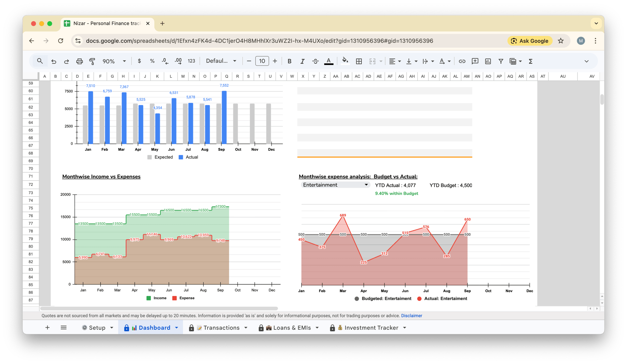This screenshot has height=364, width=627.
Task: Click the print icon in toolbar
Action: (x=79, y=61)
